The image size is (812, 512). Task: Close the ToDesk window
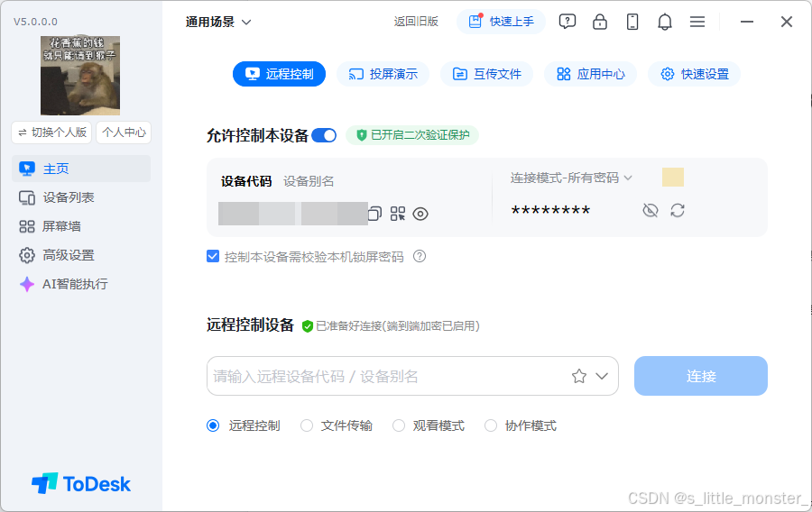pyautogui.click(x=787, y=22)
